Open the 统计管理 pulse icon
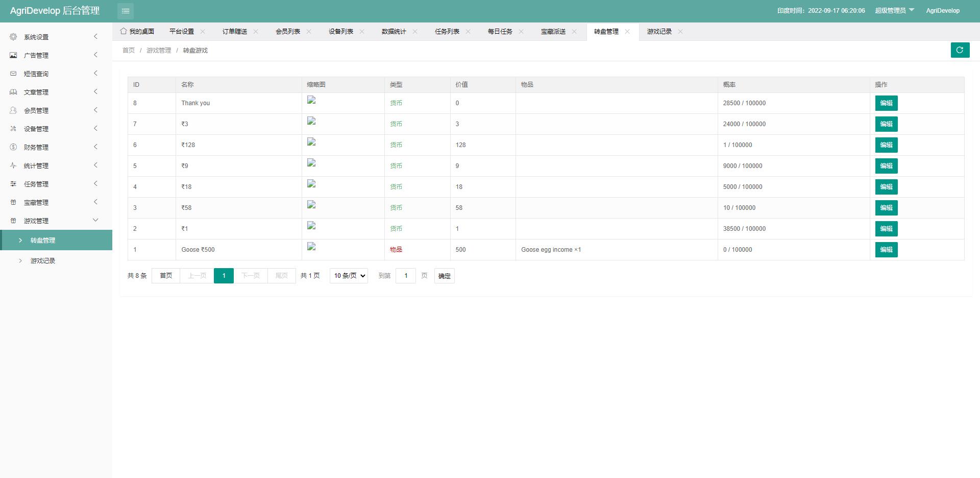 tap(14, 165)
